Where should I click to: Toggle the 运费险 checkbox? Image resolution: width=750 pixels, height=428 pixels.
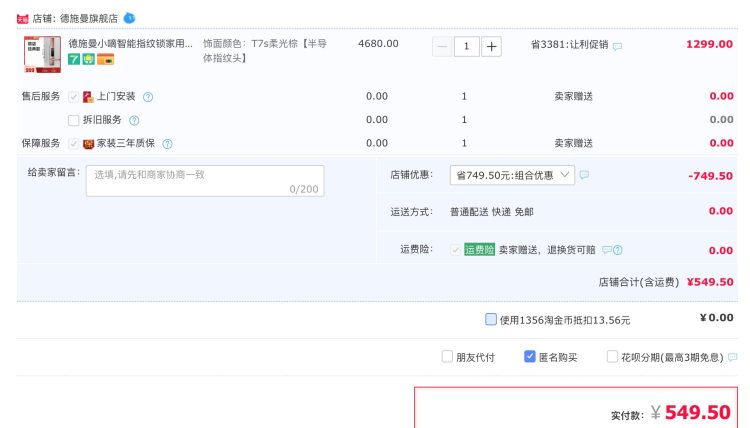455,250
